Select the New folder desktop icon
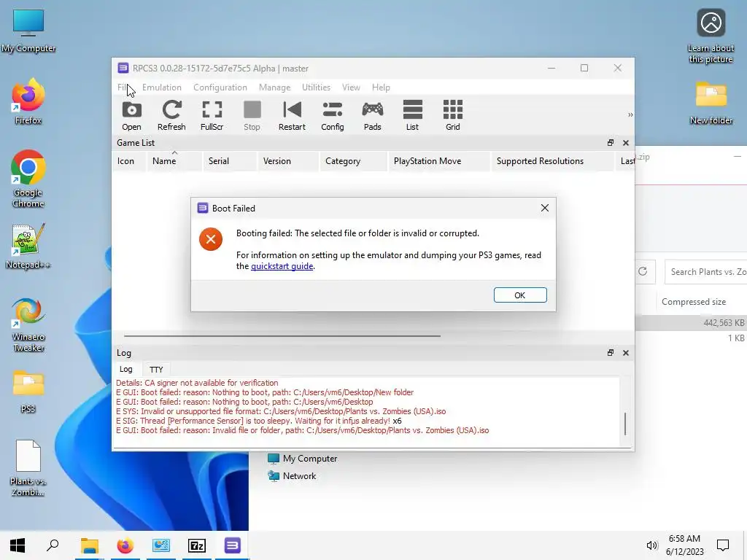Image resolution: width=747 pixels, height=560 pixels. tap(711, 103)
